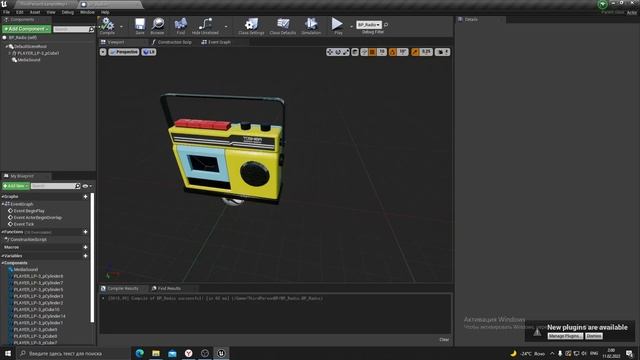The height and width of the screenshot is (360, 640).
Task: Switch to the Compiler Results tab
Action: [x=123, y=289]
